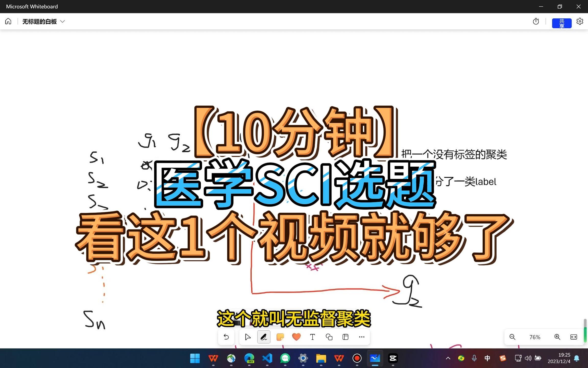Select the Text tool
This screenshot has height=368, width=588.
(x=313, y=337)
